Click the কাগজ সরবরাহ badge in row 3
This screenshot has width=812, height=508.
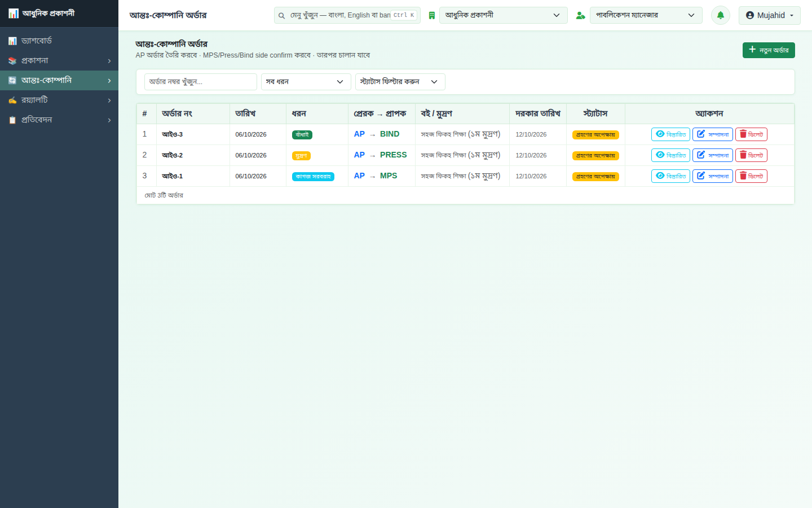tap(313, 177)
